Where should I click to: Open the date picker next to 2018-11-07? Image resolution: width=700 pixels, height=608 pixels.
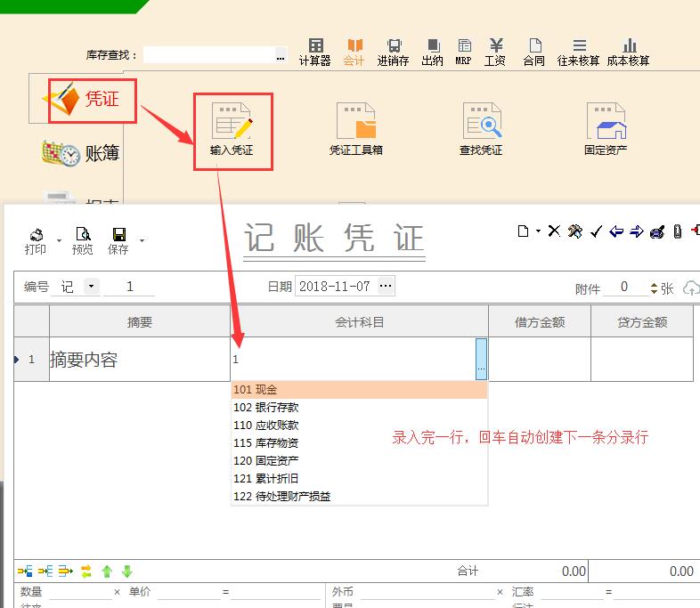(386, 287)
